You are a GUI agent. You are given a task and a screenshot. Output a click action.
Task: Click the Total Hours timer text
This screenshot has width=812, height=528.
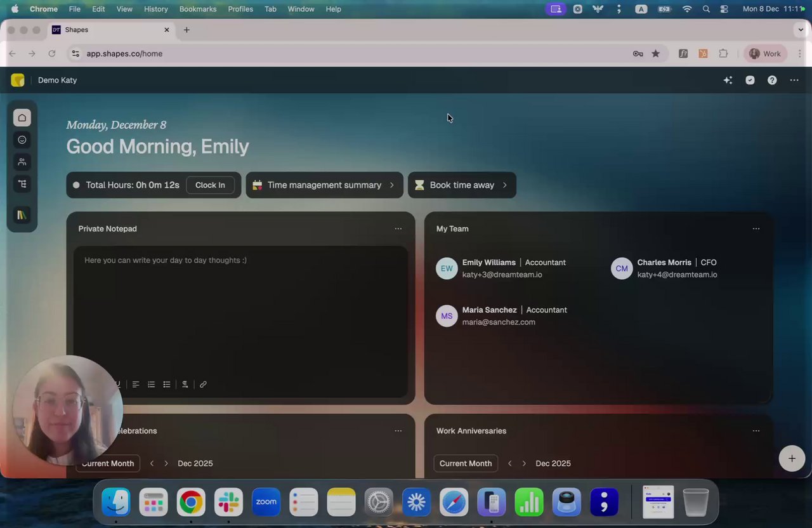point(133,185)
